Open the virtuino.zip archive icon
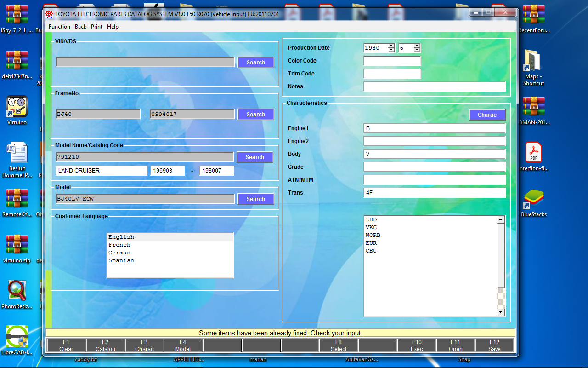 pos(17,248)
